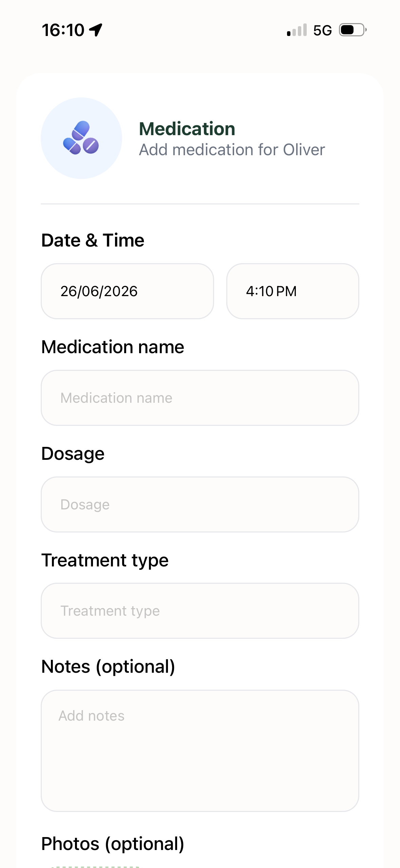The height and width of the screenshot is (868, 400).
Task: Tap the cellular signal bars icon
Action: click(297, 30)
